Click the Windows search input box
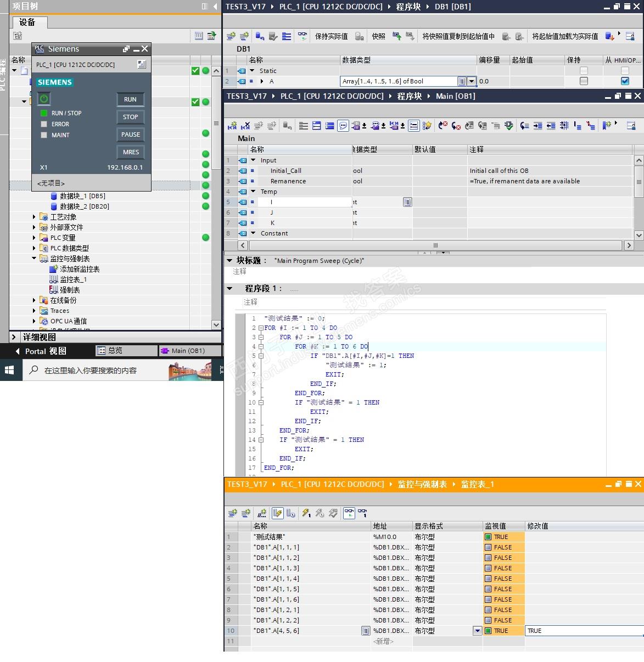Image resolution: width=644 pixels, height=662 pixels. [91, 371]
